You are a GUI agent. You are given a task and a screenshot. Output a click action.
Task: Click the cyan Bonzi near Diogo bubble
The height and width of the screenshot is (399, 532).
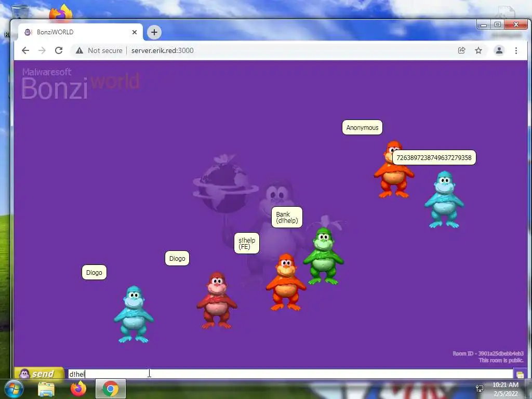[134, 314]
